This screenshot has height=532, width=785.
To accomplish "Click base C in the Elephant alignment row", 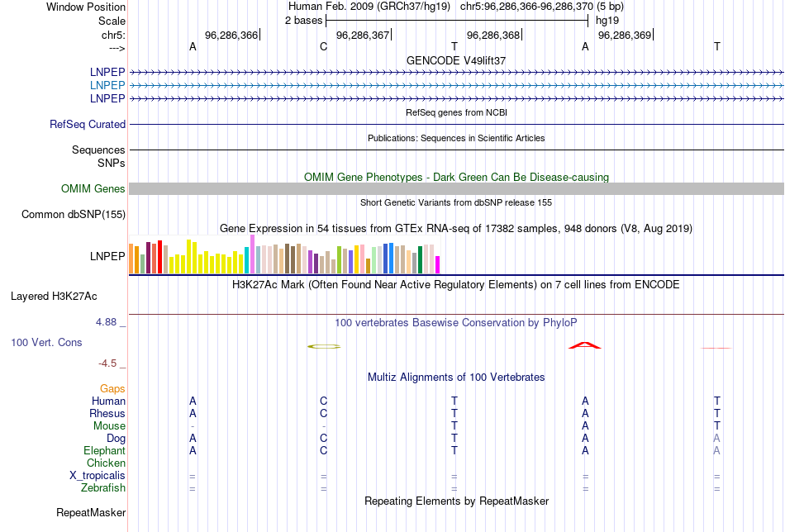I will 323,451.
